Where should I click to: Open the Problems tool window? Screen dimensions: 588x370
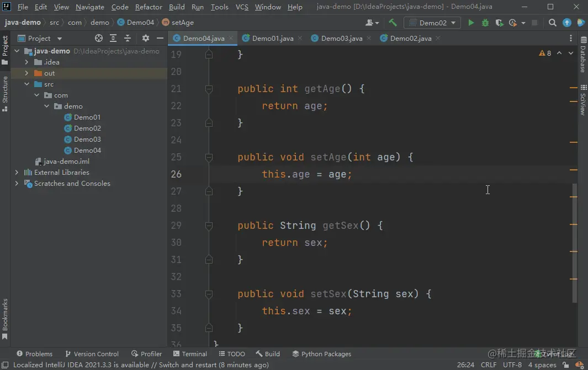34,354
